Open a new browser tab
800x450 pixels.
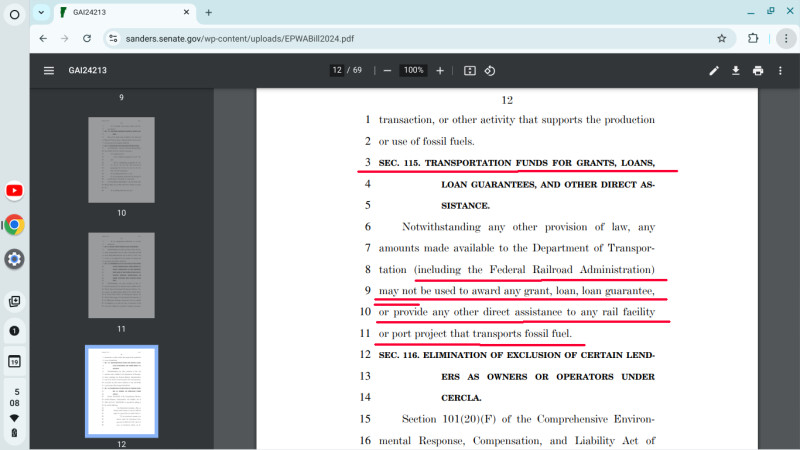pos(208,13)
